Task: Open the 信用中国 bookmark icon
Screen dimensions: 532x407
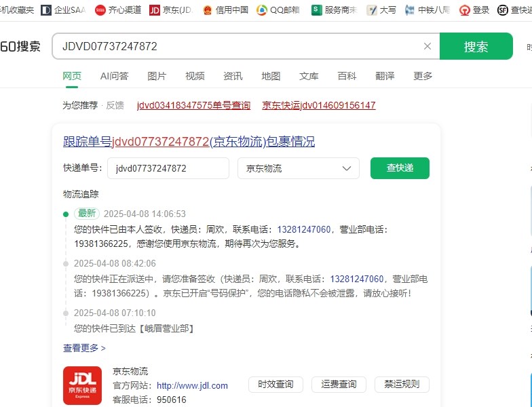Action: pyautogui.click(x=208, y=10)
